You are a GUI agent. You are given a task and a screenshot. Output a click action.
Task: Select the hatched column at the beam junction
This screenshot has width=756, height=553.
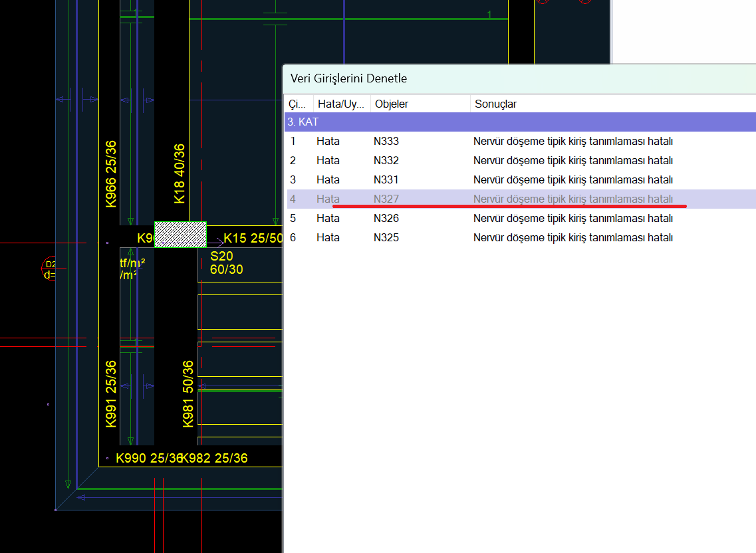pos(180,235)
